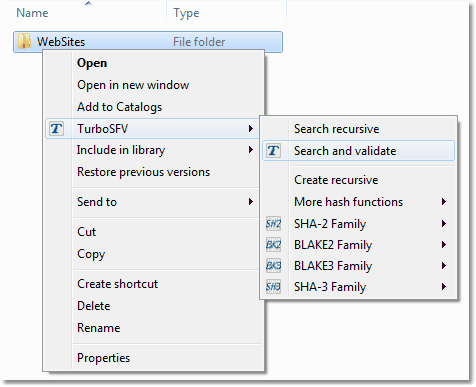Open More hash functions entry

pos(358,202)
